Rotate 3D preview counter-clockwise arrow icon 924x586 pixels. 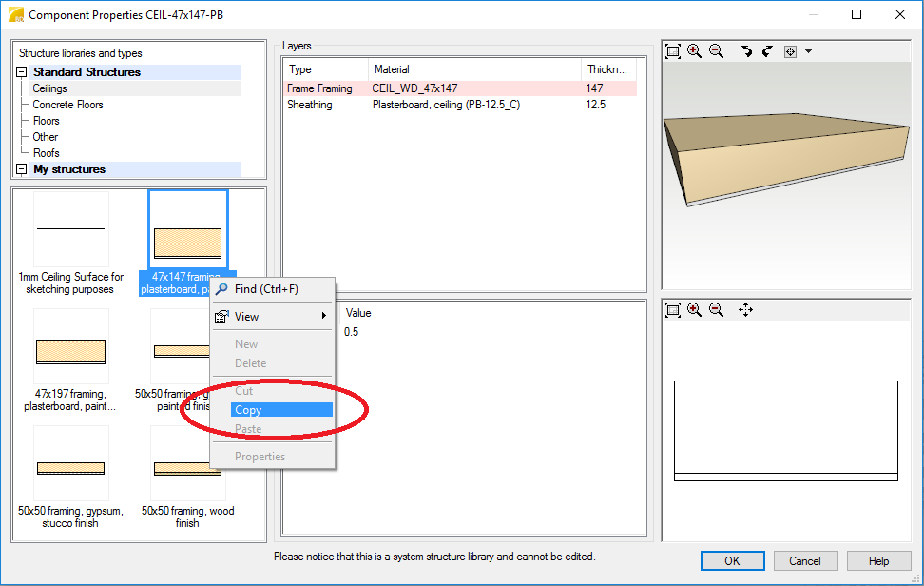(x=767, y=51)
